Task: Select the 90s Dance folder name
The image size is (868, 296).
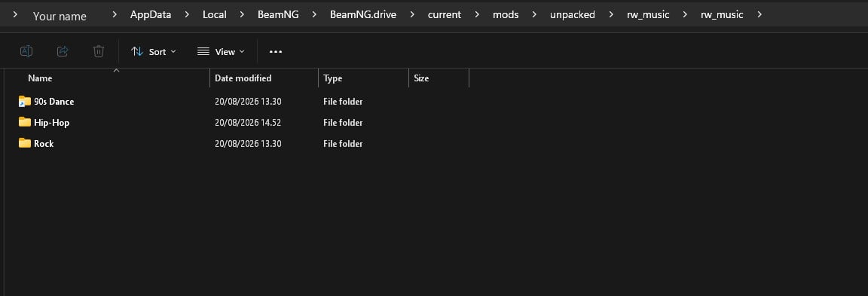Action: click(x=53, y=102)
